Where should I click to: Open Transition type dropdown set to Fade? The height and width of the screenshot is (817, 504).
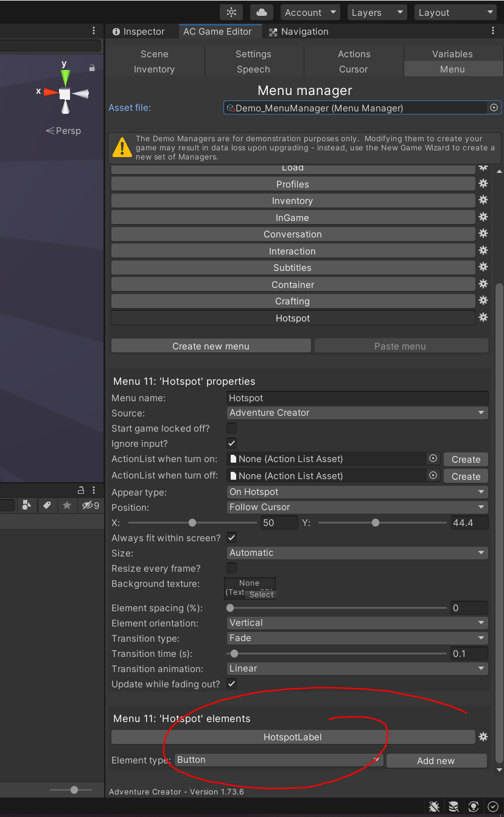point(357,638)
